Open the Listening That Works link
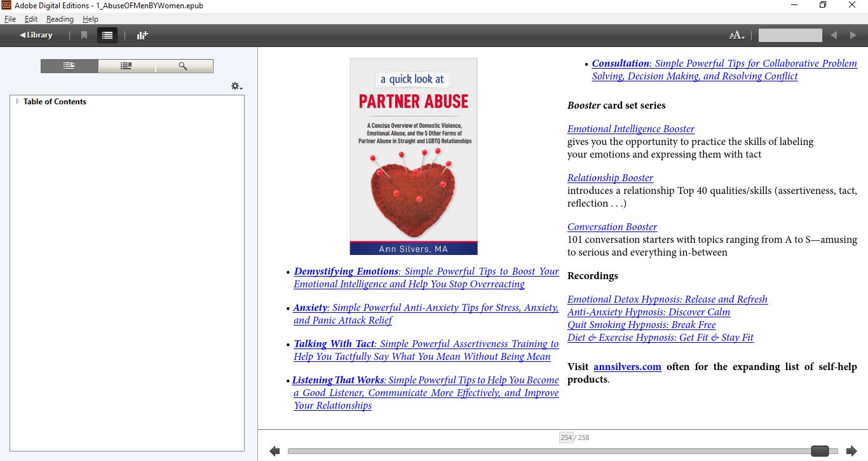The width and height of the screenshot is (868, 461). [x=426, y=393]
